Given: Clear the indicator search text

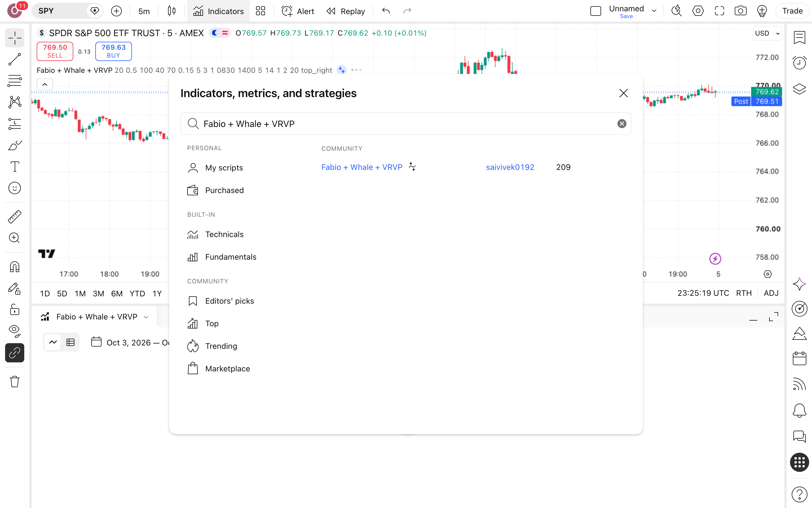Looking at the screenshot, I should point(622,124).
